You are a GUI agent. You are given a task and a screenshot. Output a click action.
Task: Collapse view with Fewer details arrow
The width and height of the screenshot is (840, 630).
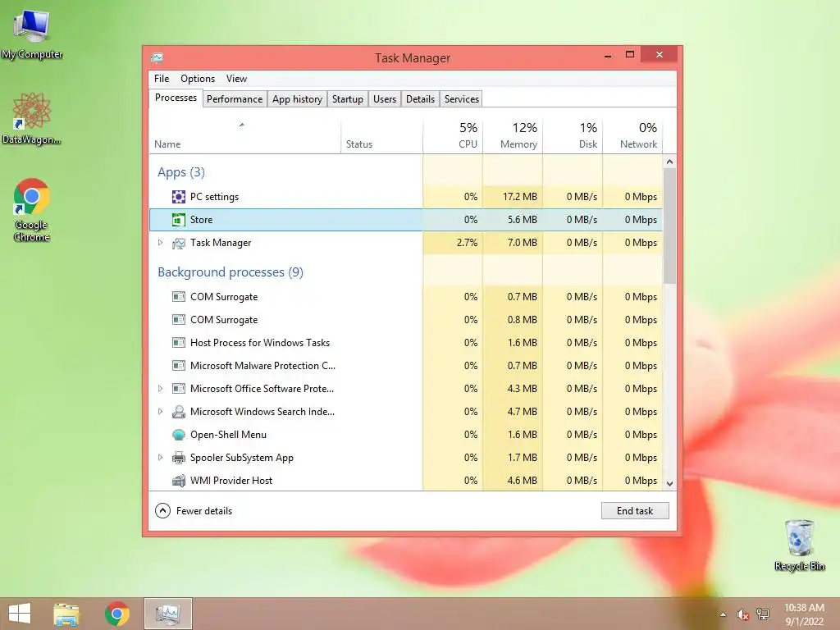pyautogui.click(x=163, y=510)
